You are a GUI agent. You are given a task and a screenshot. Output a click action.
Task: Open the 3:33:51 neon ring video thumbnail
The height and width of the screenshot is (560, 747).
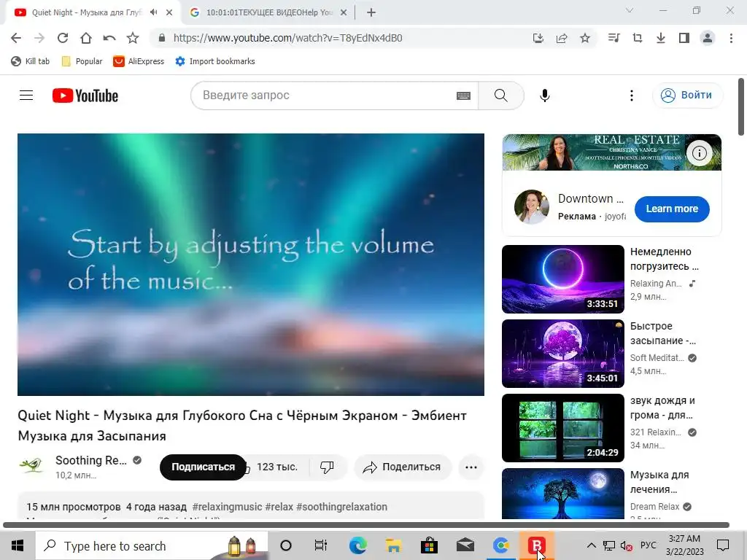pyautogui.click(x=563, y=279)
